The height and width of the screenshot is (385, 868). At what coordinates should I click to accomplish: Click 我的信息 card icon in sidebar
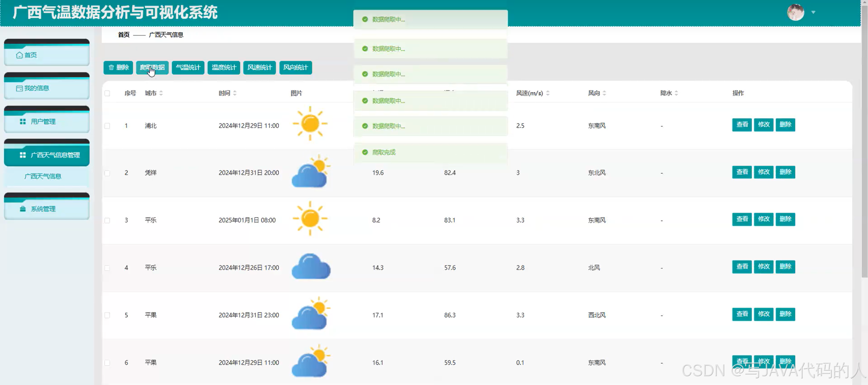(19, 88)
